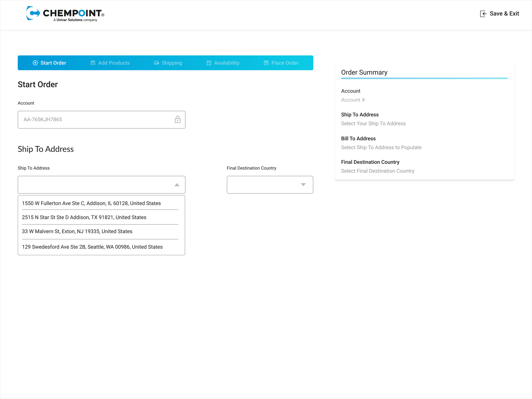Collapse the Ship To Address dropdown arrow
Image resolution: width=532 pixels, height=399 pixels.
(x=177, y=185)
